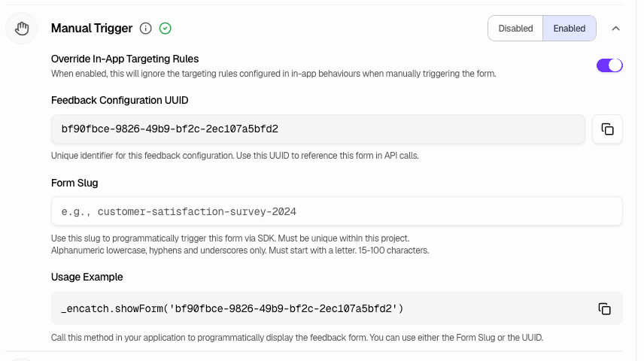Click the 'Call this method in your application' text
This screenshot has height=361, width=644.
click(x=297, y=338)
